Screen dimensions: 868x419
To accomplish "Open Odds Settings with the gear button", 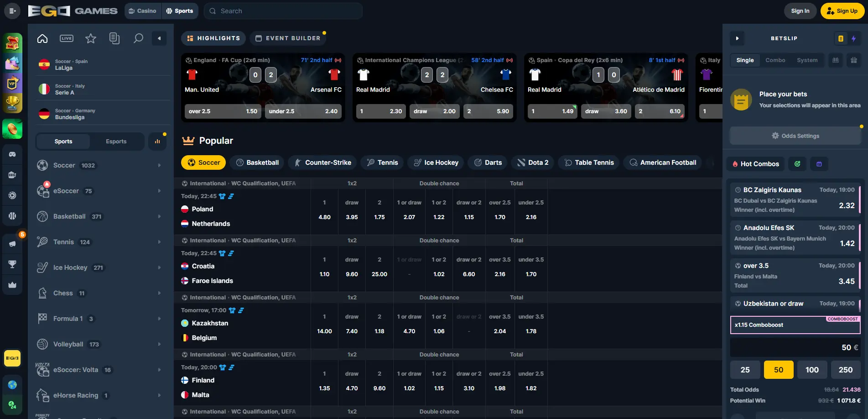I will (795, 136).
